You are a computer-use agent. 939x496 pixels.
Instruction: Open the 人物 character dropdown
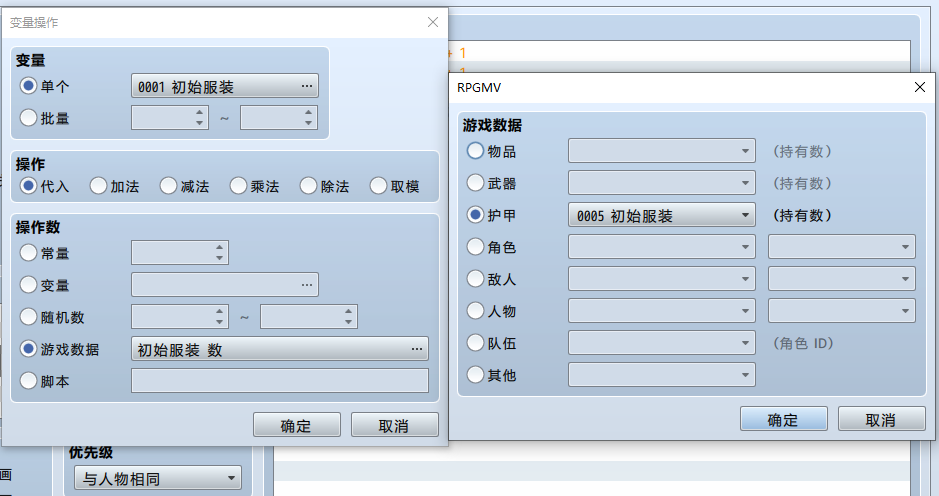(662, 311)
